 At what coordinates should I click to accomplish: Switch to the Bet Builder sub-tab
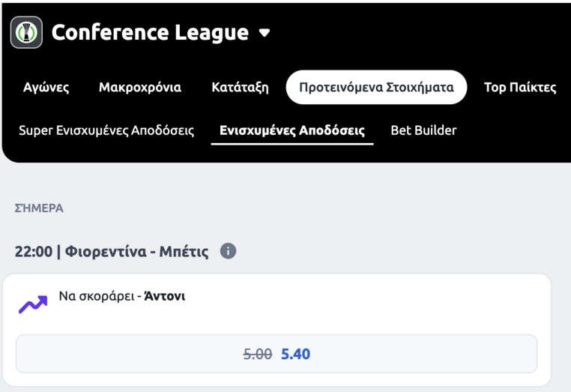pyautogui.click(x=423, y=130)
